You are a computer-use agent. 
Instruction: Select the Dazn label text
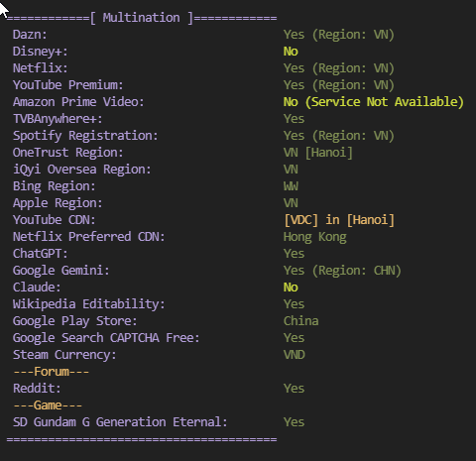click(x=30, y=35)
